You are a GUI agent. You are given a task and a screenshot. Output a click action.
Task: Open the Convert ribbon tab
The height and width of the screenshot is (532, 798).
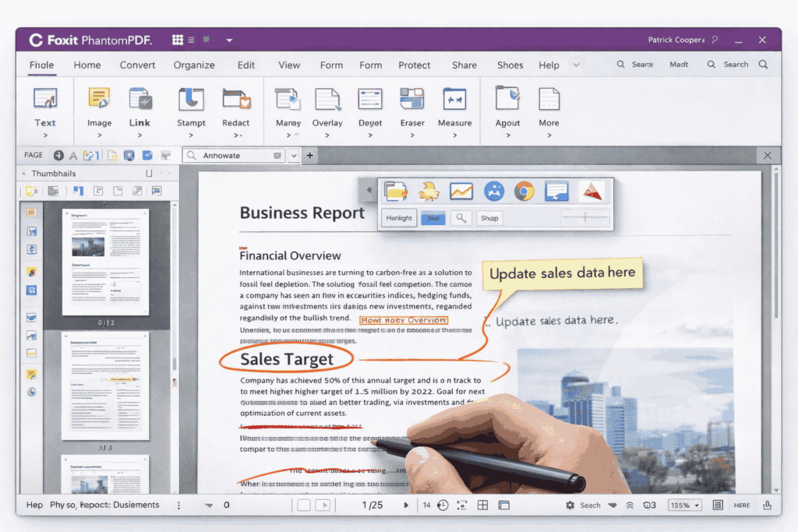137,65
